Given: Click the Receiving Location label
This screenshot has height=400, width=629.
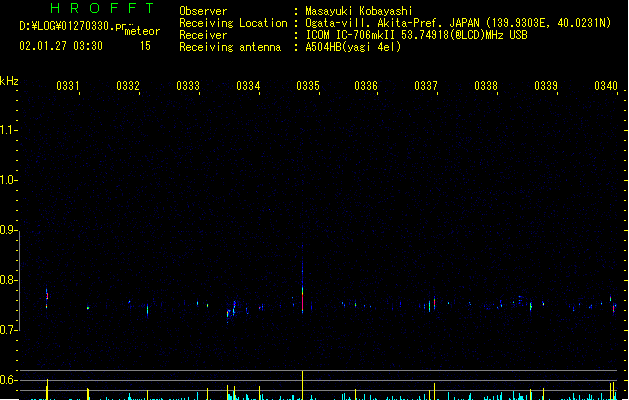Looking at the screenshot, I should click(233, 23).
